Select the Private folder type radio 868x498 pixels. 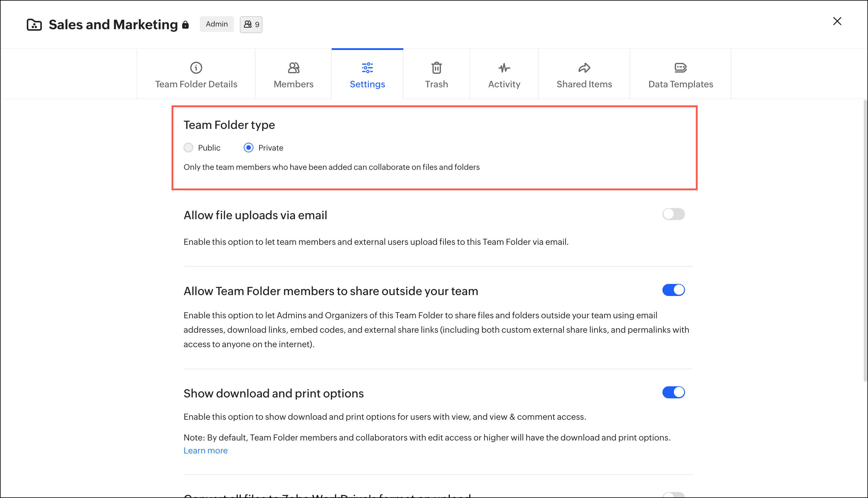coord(249,148)
